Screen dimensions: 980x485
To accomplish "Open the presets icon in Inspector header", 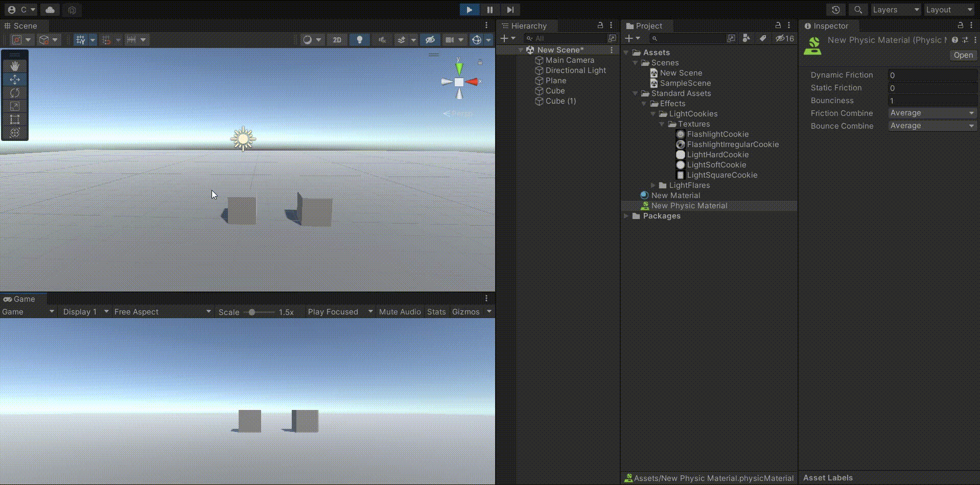I will click(965, 40).
